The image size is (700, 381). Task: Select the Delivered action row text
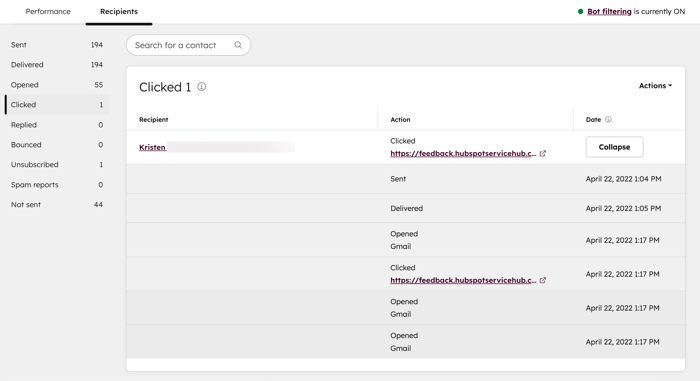406,209
